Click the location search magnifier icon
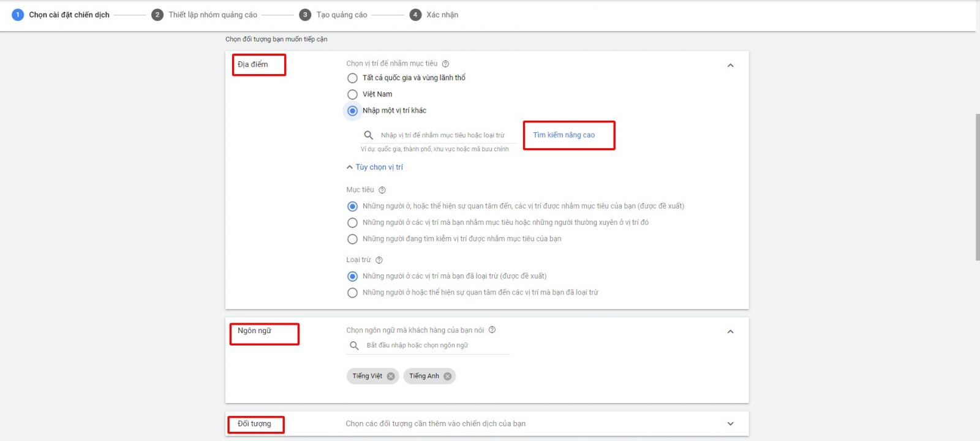 click(368, 135)
